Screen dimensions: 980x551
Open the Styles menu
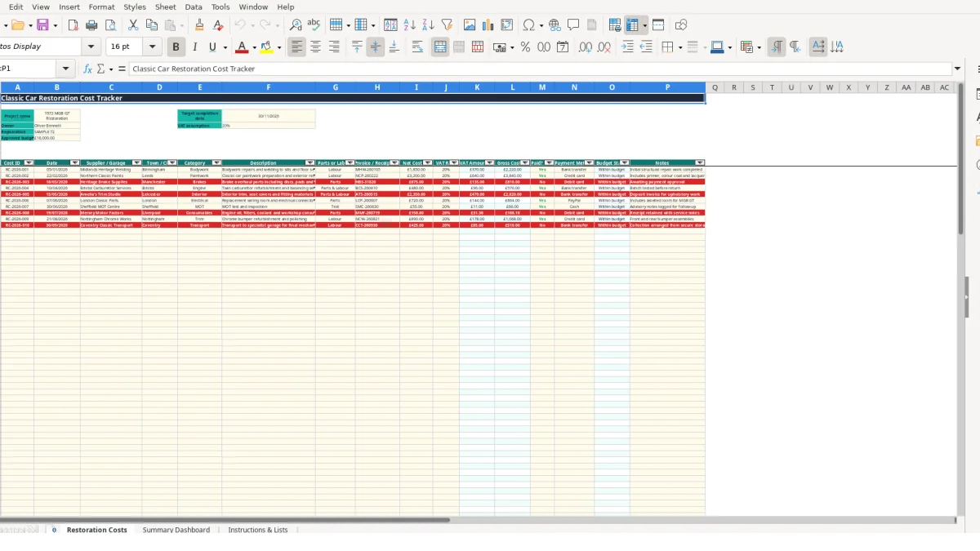click(x=135, y=7)
